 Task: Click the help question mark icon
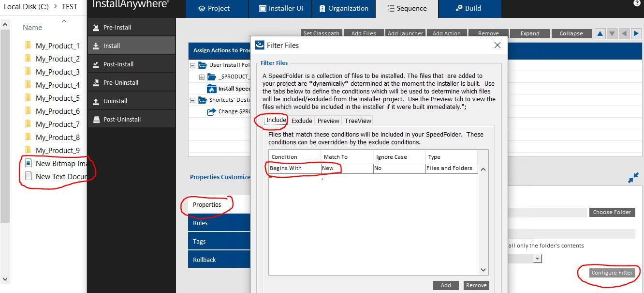[637, 3]
